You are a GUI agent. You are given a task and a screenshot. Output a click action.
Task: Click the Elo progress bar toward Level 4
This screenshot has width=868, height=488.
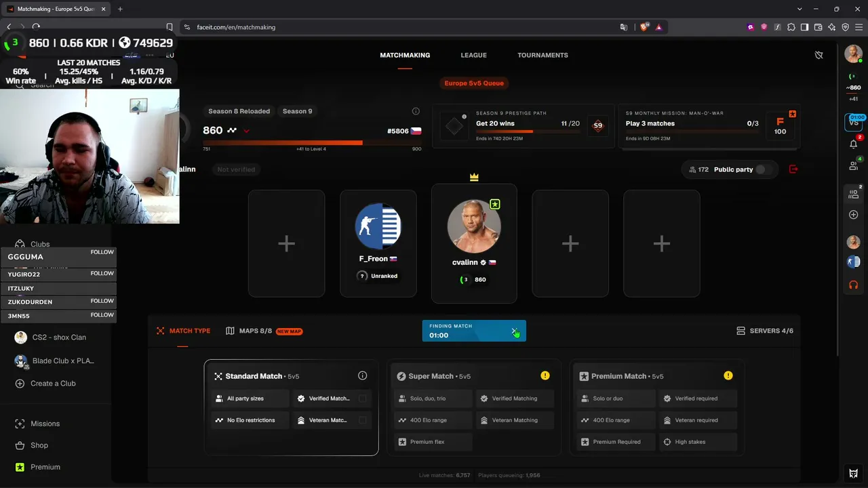[312, 143]
